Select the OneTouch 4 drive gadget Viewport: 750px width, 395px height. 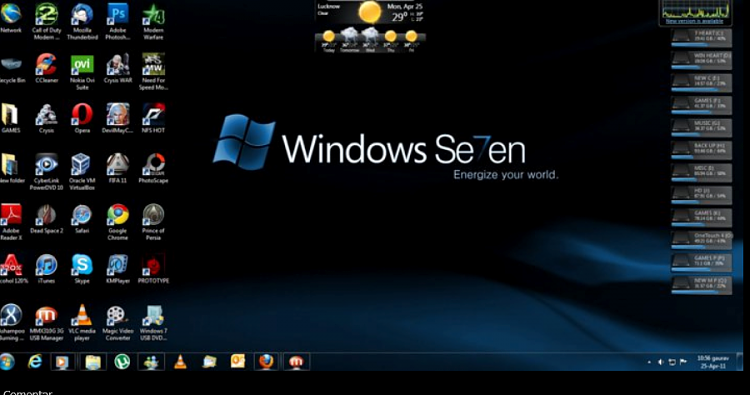(701, 240)
